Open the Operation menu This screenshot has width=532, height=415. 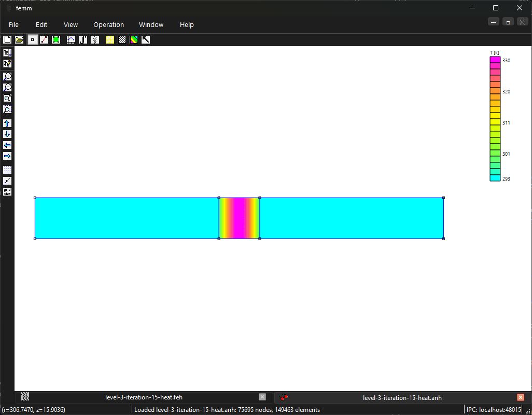point(108,25)
